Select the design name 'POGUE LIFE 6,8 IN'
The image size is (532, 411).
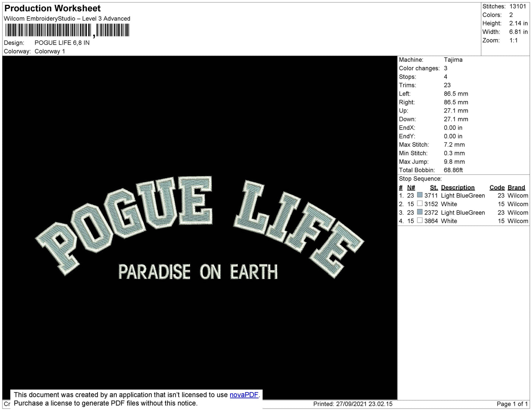[62, 43]
